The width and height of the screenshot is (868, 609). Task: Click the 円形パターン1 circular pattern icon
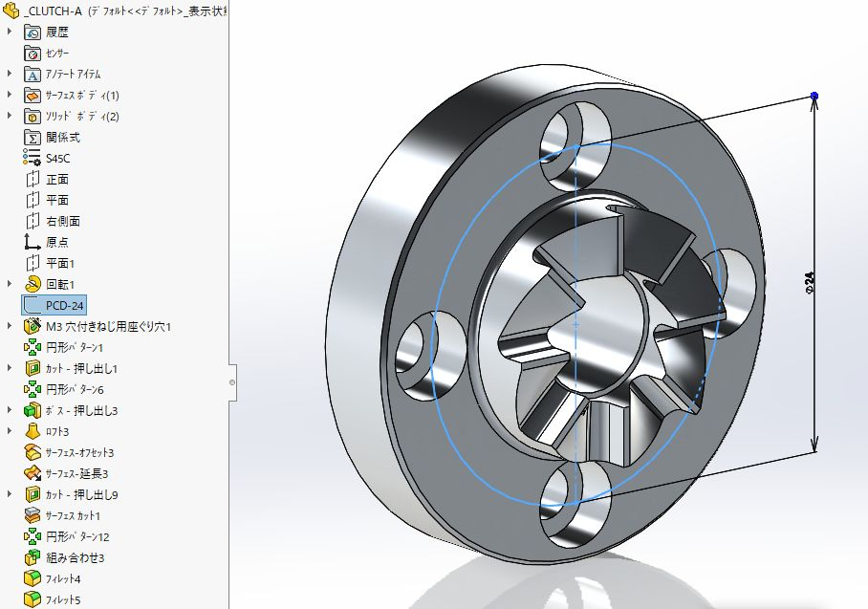tap(33, 347)
